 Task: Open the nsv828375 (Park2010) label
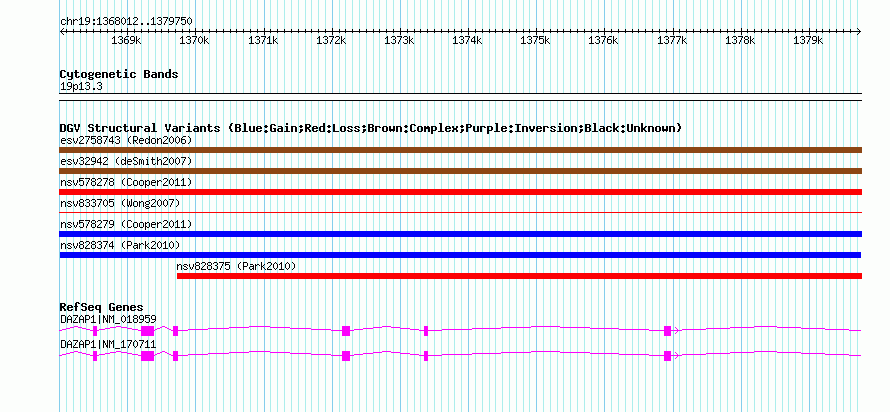(236, 266)
